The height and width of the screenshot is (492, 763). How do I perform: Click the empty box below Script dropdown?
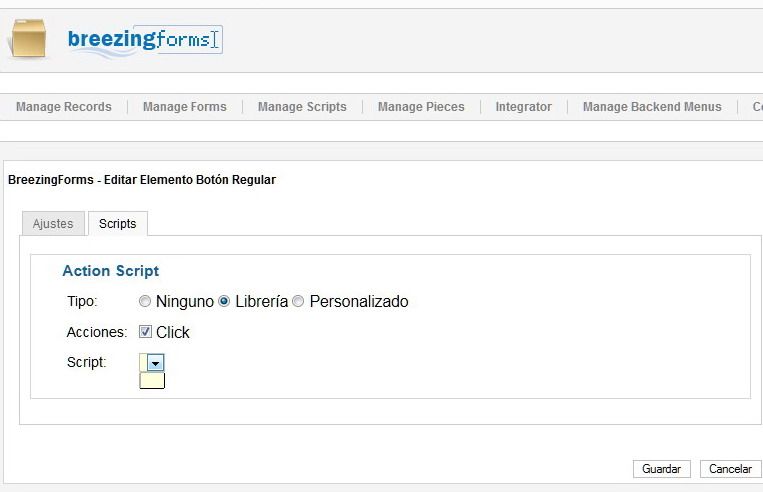[x=152, y=381]
